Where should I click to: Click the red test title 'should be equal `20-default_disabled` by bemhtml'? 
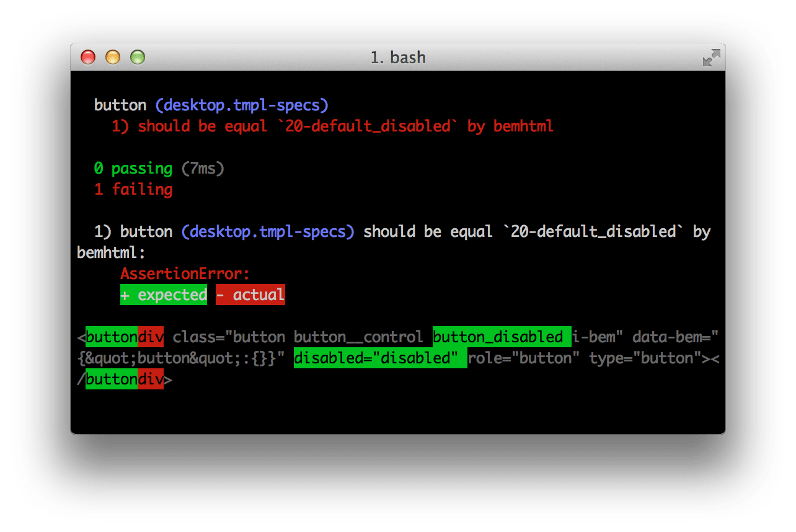point(345,126)
